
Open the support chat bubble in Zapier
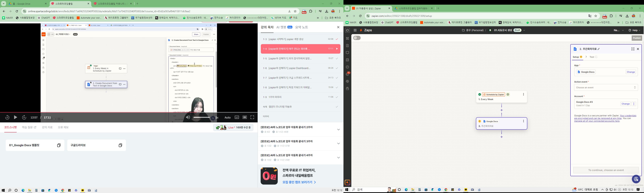tap(636, 179)
